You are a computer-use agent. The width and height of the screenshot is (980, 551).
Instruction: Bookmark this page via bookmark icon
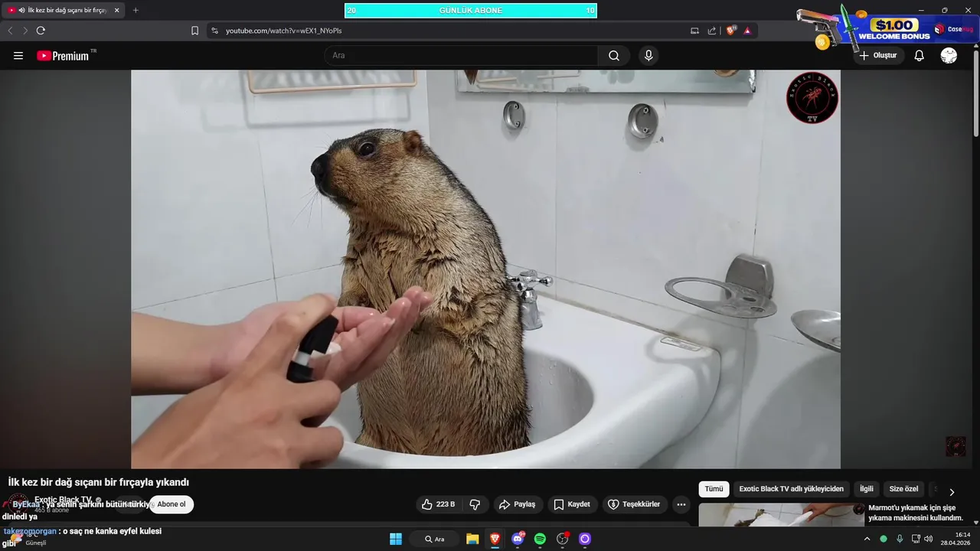194,31
